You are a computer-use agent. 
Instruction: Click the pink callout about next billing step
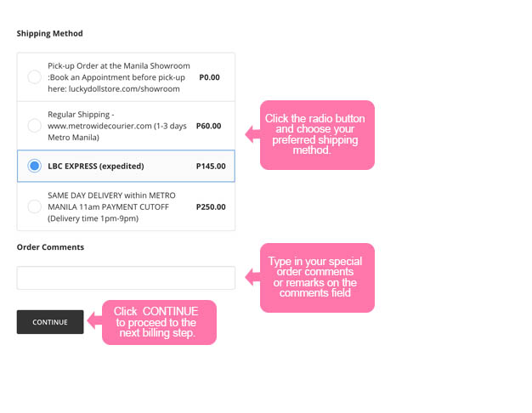tap(161, 322)
